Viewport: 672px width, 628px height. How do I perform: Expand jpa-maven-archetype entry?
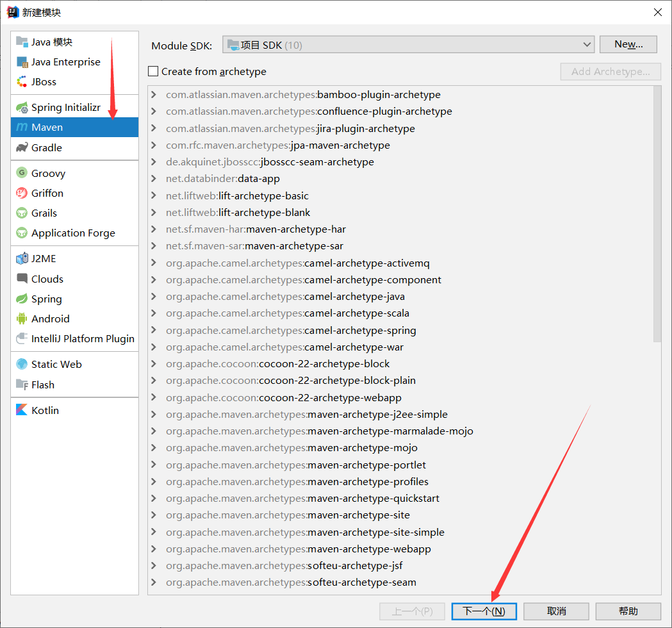click(x=154, y=145)
